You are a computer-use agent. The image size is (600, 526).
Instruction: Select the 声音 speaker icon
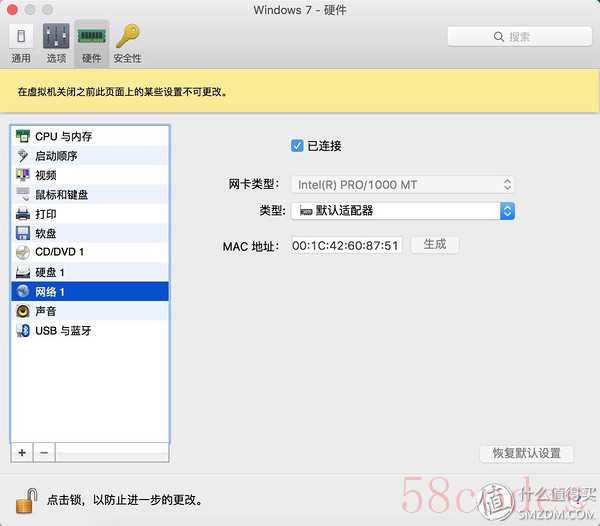[23, 311]
